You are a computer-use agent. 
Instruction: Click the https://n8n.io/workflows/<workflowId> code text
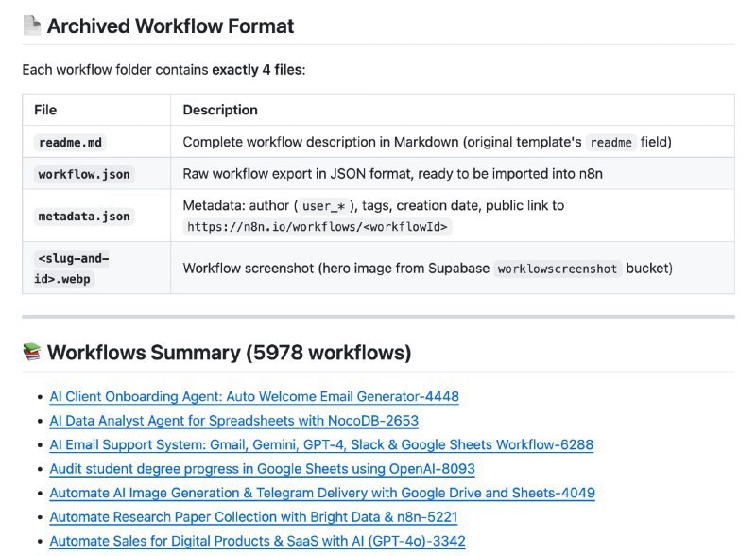click(318, 227)
